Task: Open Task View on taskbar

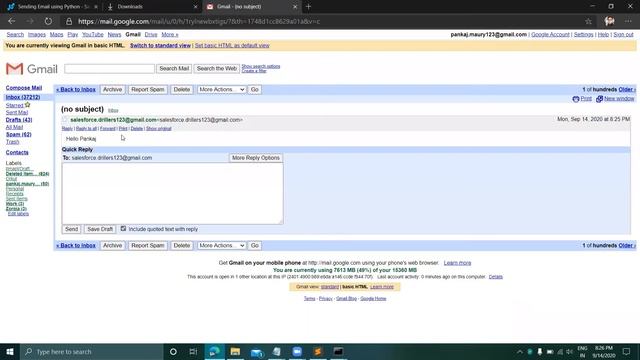Action: point(193,351)
